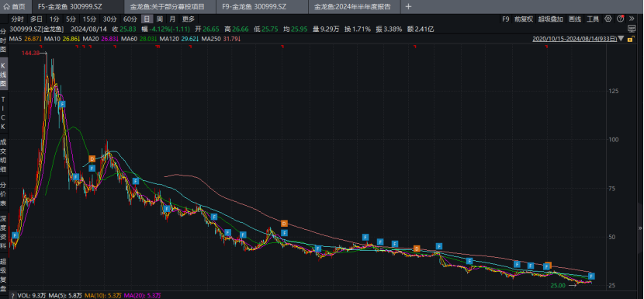Expand toolbar overflow double chevron at top right

(632, 19)
